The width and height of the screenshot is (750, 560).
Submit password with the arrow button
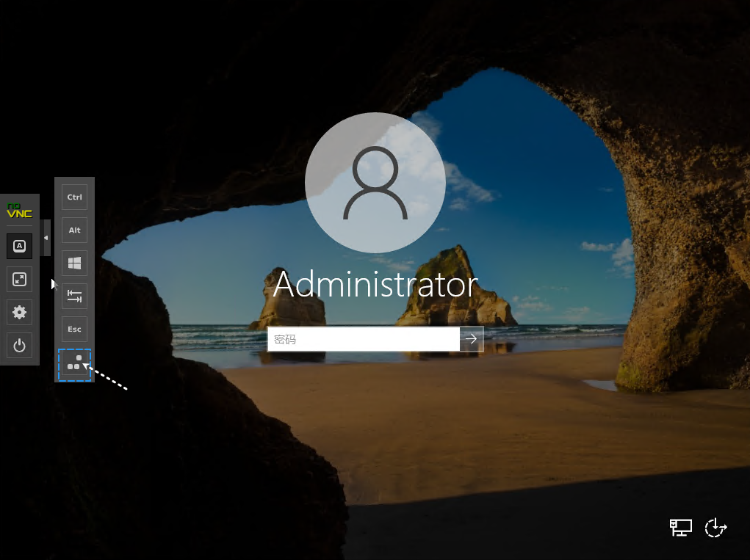click(472, 339)
